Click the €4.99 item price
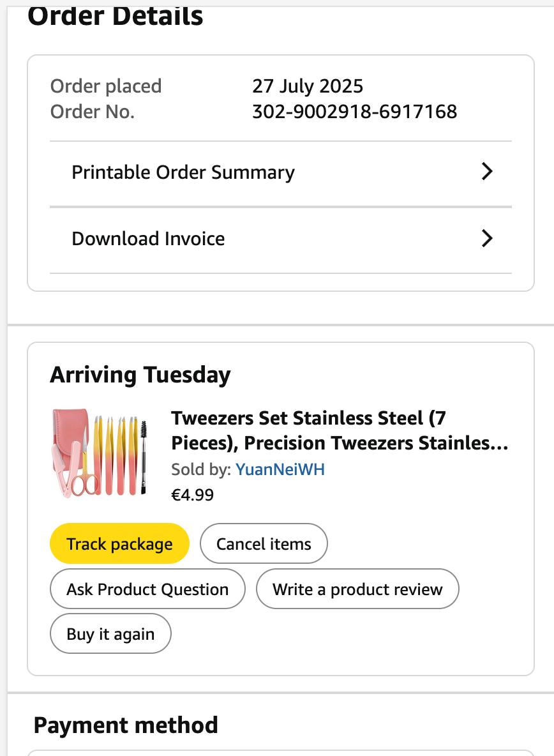Viewport: 554px width, 756px height. coord(192,495)
